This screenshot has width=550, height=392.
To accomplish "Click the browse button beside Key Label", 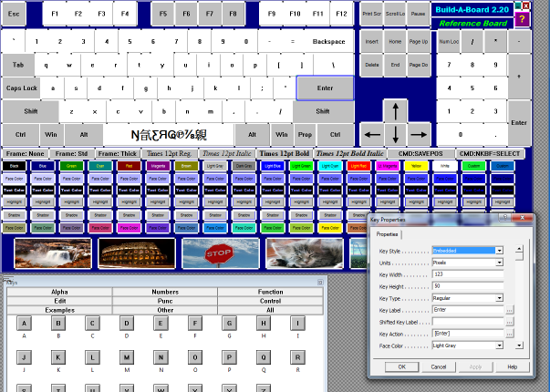I will click(510, 310).
